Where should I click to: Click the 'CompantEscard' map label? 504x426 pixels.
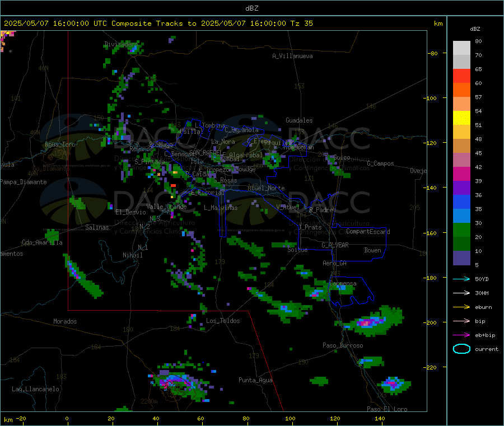(368, 232)
